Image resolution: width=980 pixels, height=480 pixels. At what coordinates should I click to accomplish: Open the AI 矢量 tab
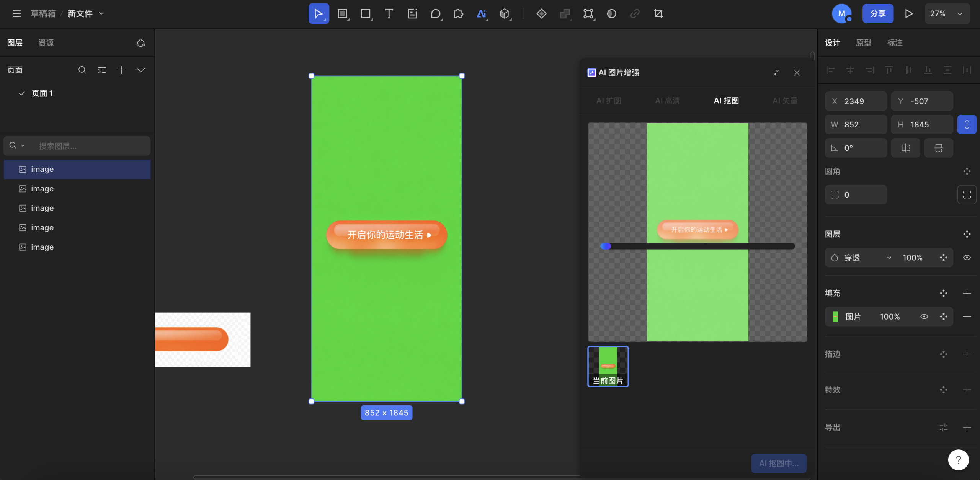tap(785, 101)
